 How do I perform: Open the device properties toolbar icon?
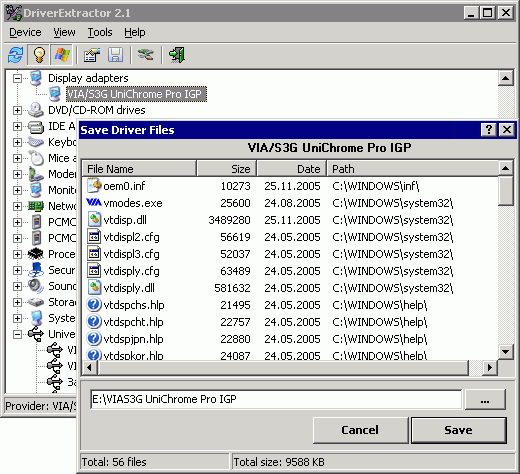pos(92,55)
